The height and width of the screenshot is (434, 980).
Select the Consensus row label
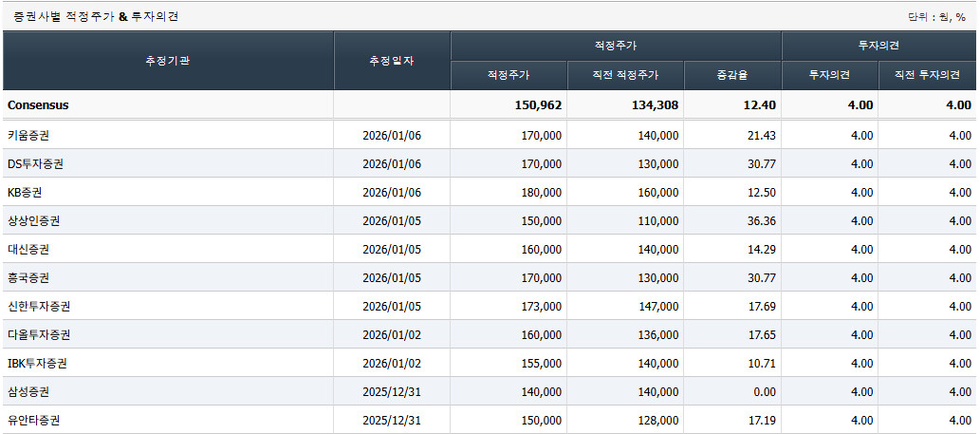pyautogui.click(x=38, y=105)
